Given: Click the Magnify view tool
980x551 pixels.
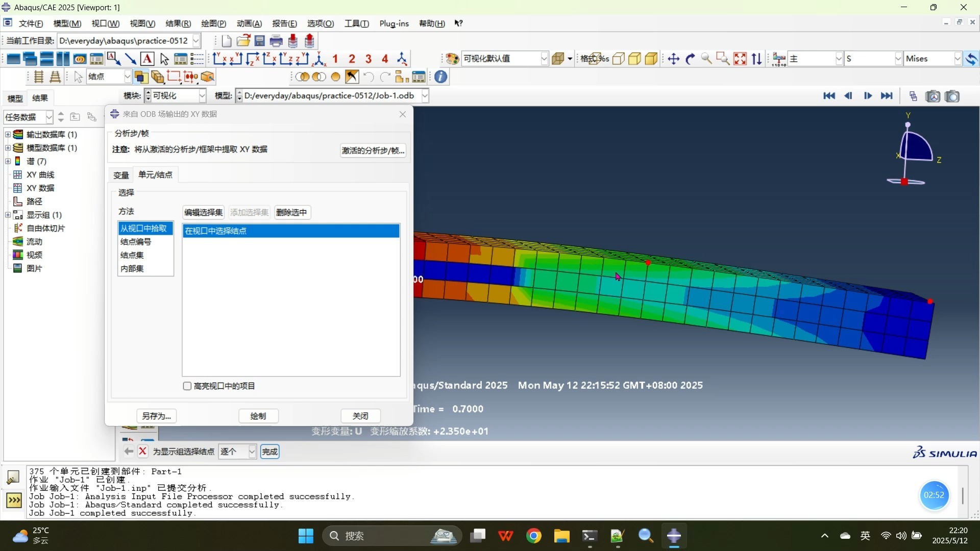Looking at the screenshot, I should tap(706, 59).
